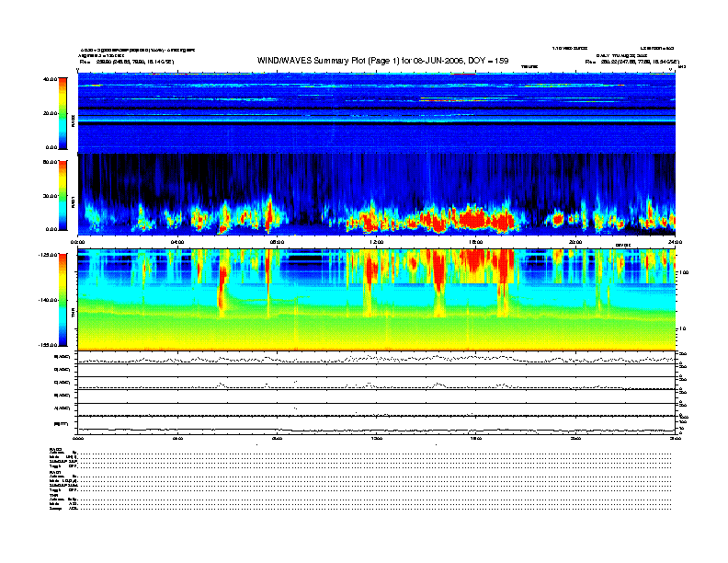This screenshot has height=563, width=728.
Task: Click the 30.00 label on RAD1 scale
Action: (x=50, y=196)
